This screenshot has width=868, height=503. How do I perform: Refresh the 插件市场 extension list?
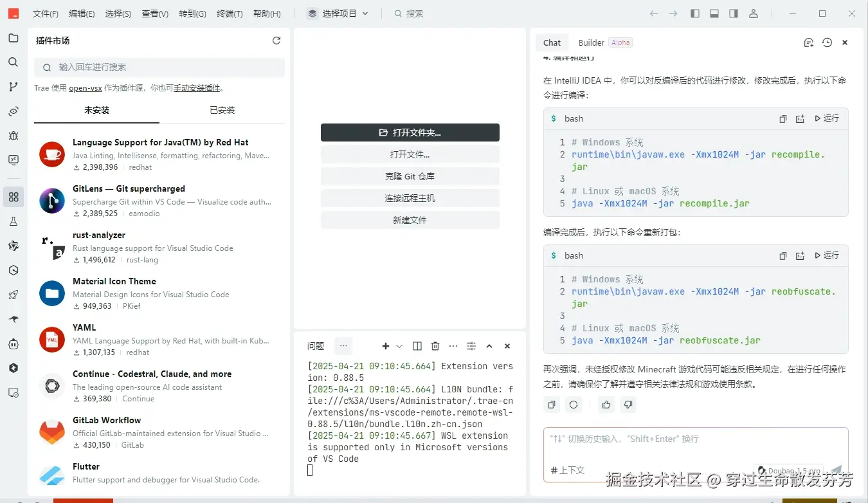(x=276, y=40)
